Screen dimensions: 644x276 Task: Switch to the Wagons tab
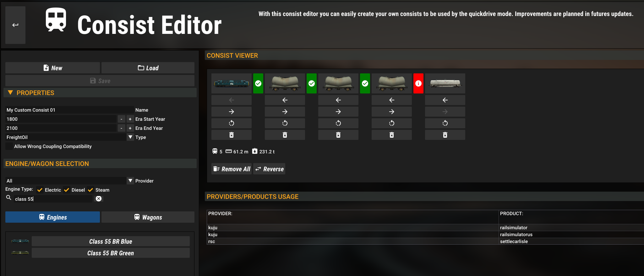coord(148,217)
